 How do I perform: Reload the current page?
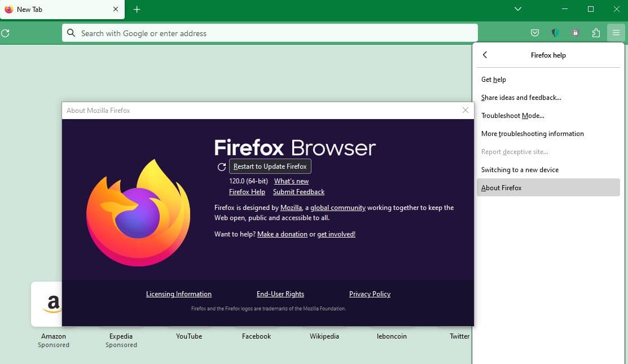point(6,33)
